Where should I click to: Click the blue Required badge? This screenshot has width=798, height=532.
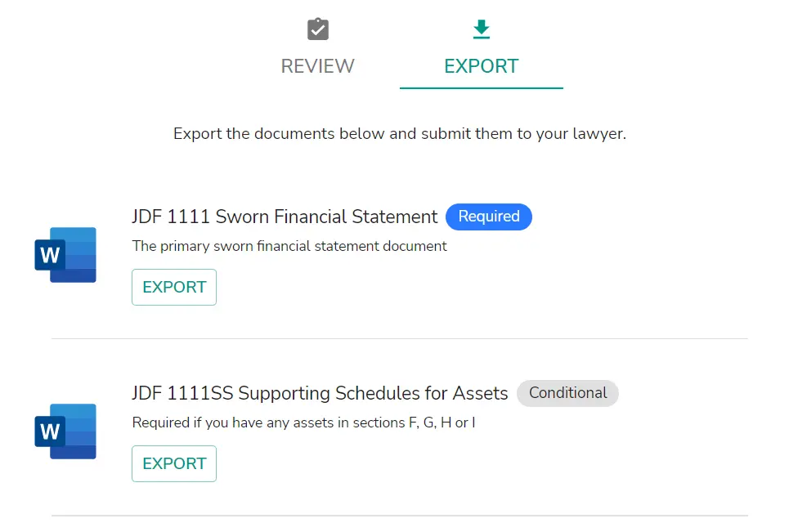pyautogui.click(x=489, y=217)
